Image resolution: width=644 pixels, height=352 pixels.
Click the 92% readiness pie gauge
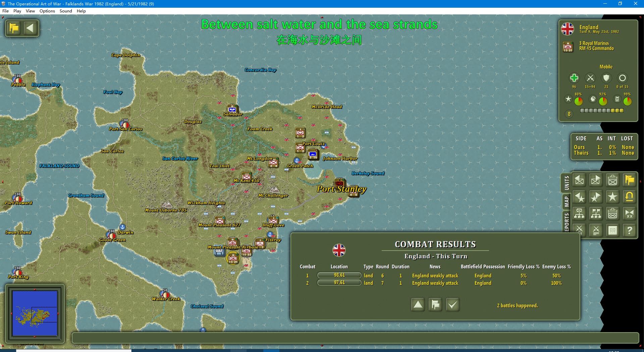(603, 101)
